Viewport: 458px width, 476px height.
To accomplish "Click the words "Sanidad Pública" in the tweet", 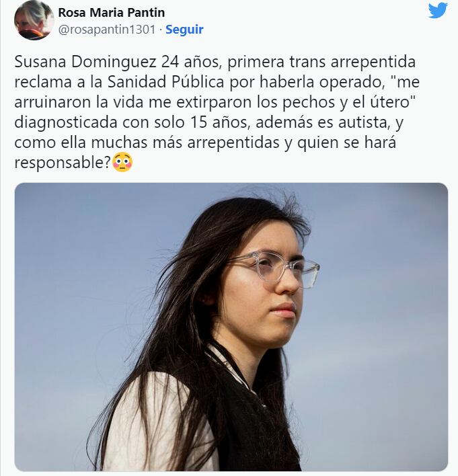I will [x=167, y=82].
